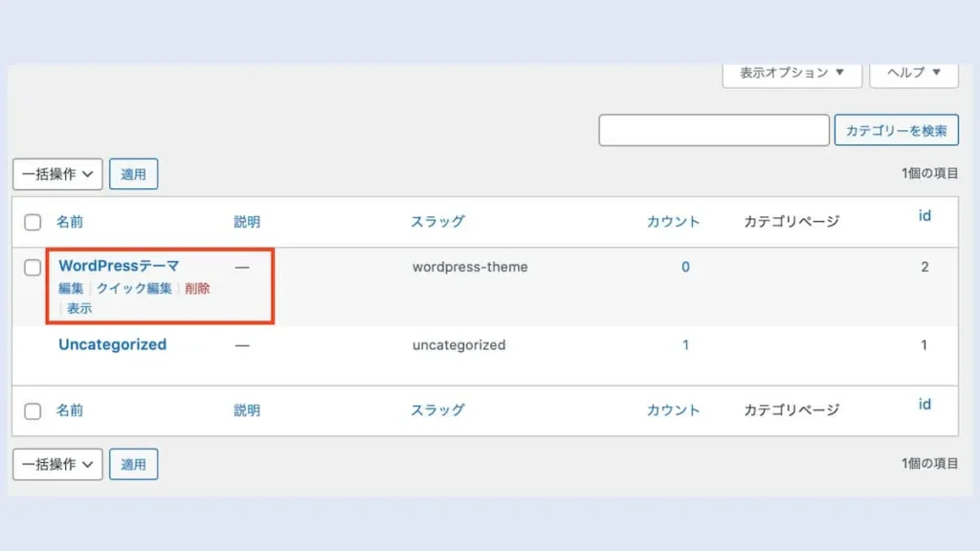
Task: Sort by 名前 in the header row
Action: click(x=69, y=222)
